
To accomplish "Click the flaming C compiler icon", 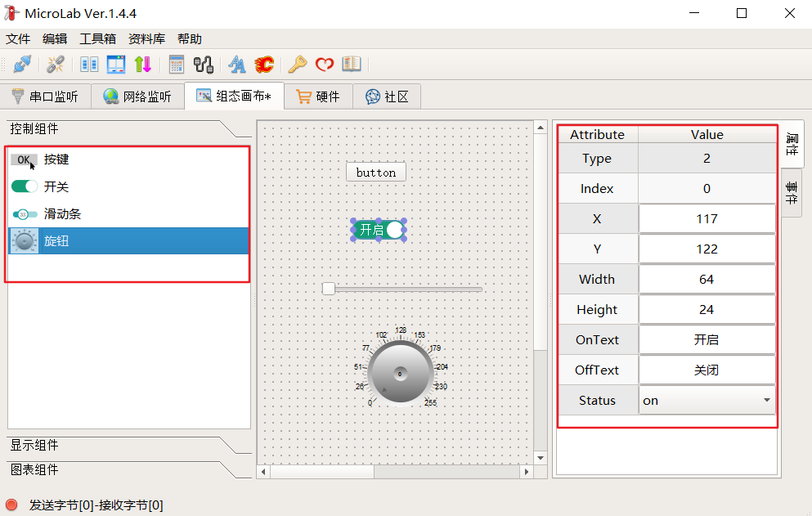I will click(x=263, y=64).
